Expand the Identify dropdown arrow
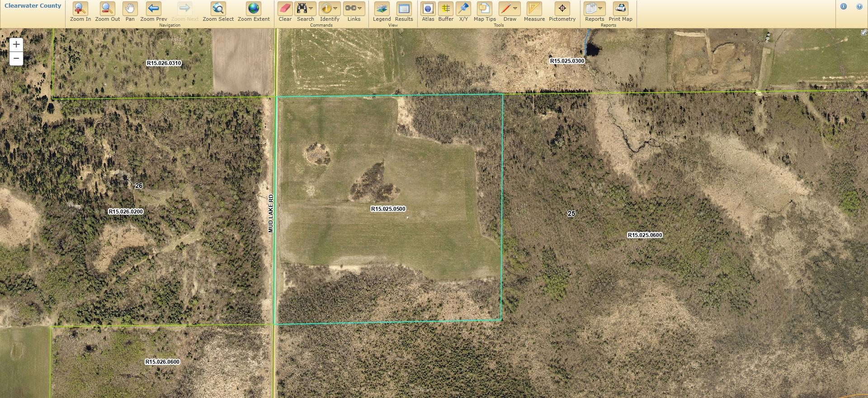The width and height of the screenshot is (868, 398). (335, 8)
